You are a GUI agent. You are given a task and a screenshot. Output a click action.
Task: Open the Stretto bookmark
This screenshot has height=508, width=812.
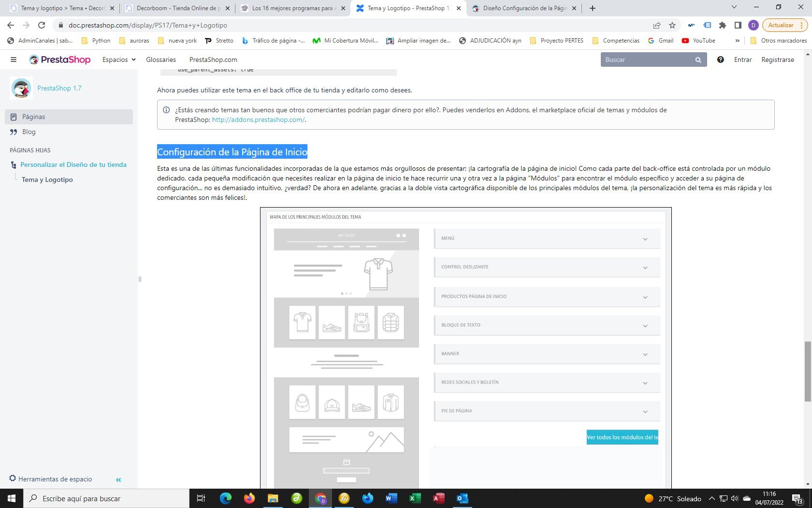[219, 41]
